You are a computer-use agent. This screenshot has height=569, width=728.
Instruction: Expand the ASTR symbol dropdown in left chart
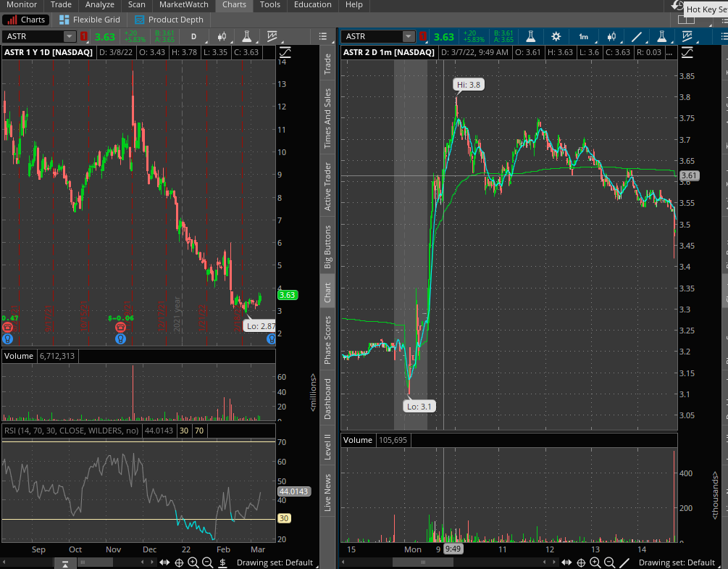click(x=69, y=36)
